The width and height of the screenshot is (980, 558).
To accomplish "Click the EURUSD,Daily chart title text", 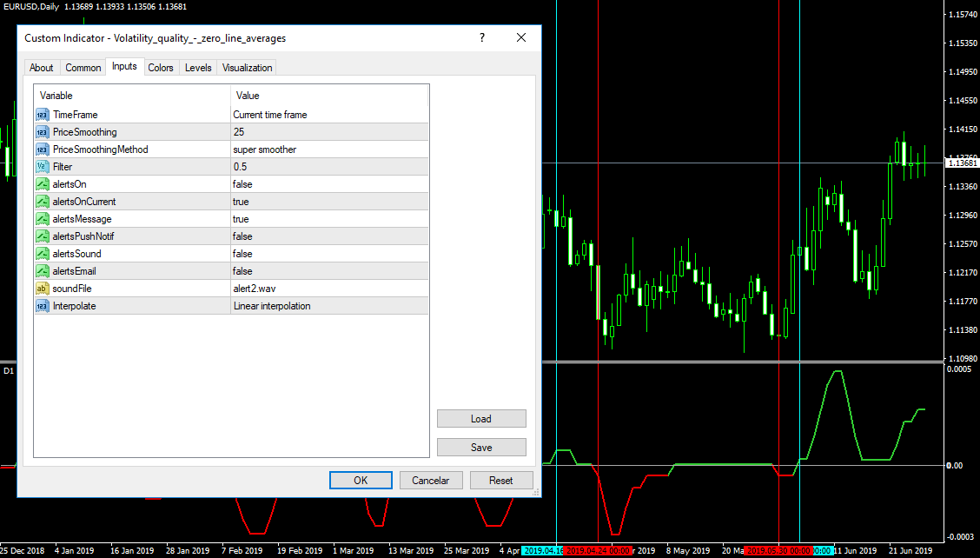I will point(33,6).
